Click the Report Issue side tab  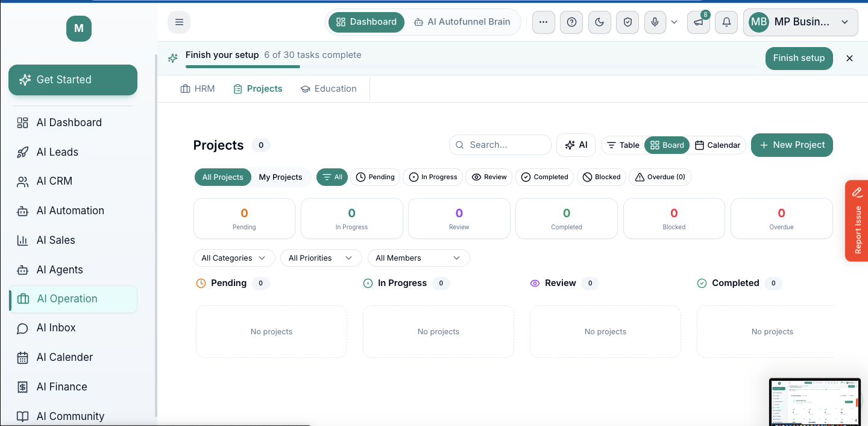857,221
